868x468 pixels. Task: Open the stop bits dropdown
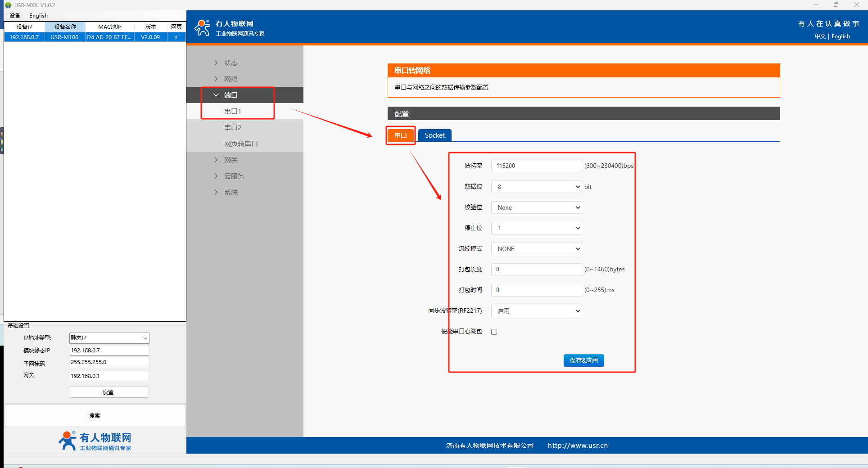pos(536,228)
